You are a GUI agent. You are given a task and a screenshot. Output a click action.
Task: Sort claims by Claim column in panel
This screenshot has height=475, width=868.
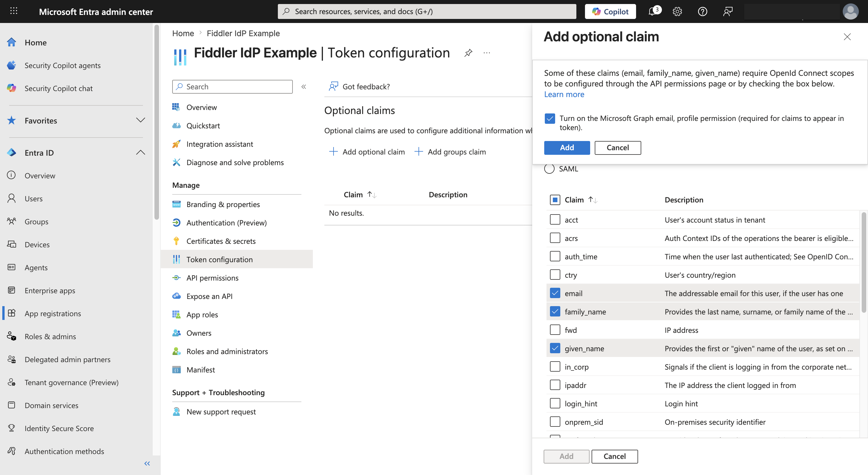581,200
